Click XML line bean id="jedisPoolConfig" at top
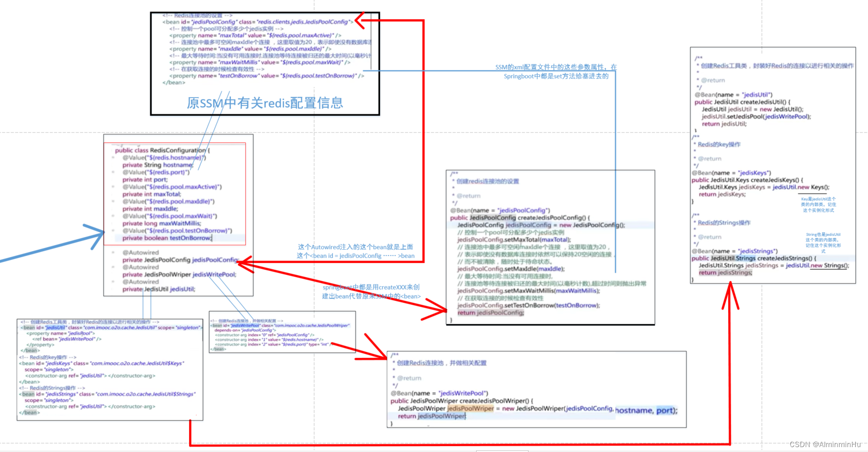868x452 pixels. pyautogui.click(x=258, y=22)
